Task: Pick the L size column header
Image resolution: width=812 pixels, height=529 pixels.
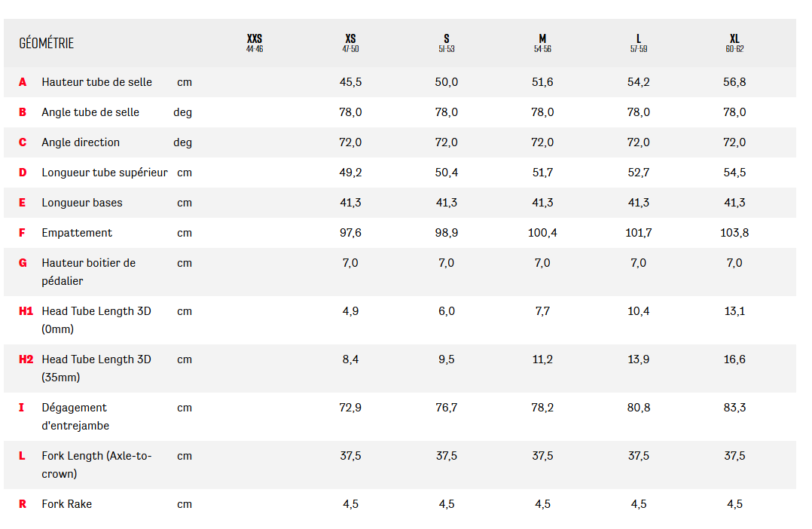Action: [639, 43]
